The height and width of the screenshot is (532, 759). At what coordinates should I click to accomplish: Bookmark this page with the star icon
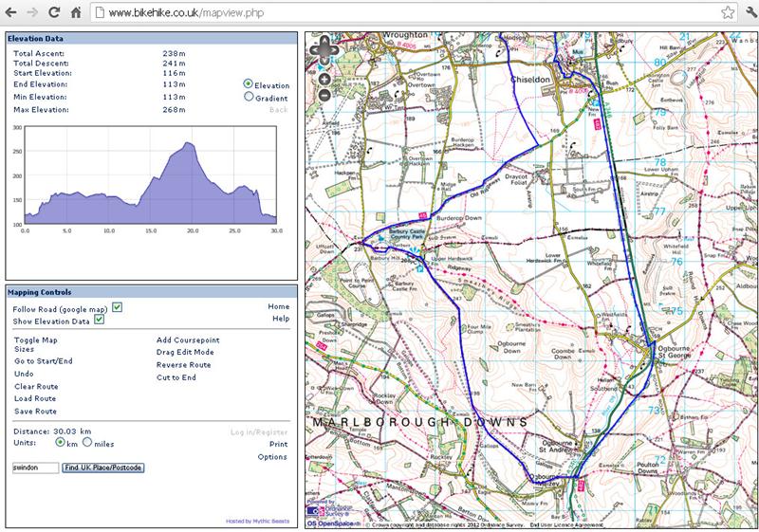(727, 13)
